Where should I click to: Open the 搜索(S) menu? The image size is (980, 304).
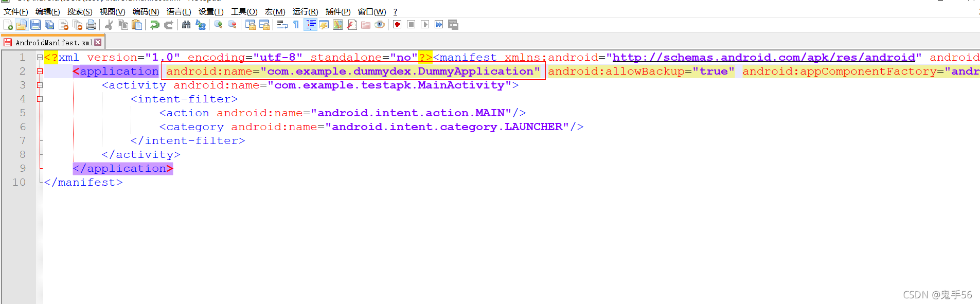coord(80,11)
